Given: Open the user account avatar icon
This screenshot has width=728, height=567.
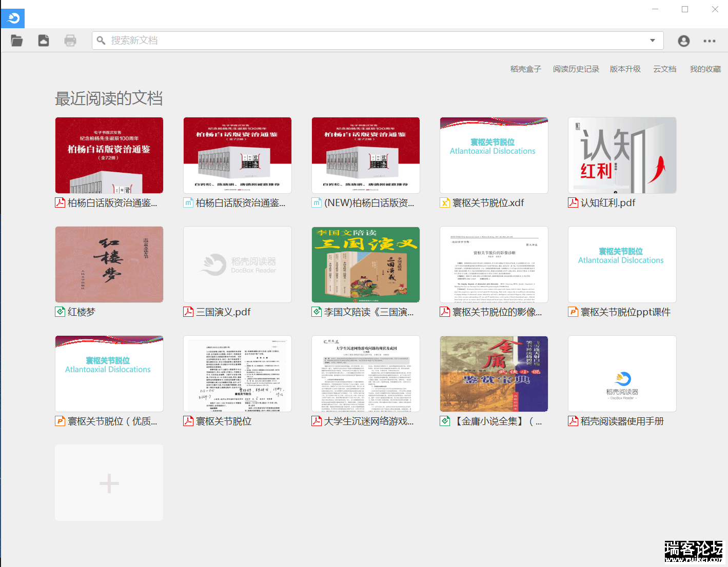Looking at the screenshot, I should point(683,41).
